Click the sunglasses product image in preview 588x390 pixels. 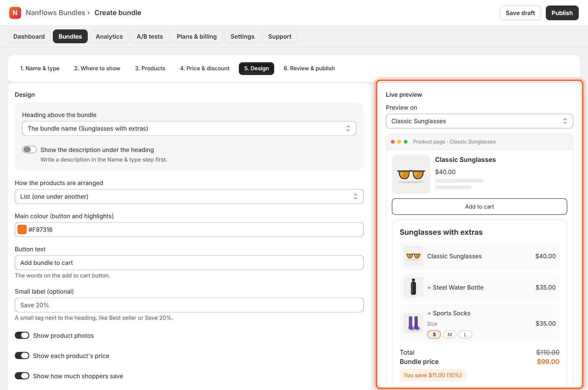[411, 174]
